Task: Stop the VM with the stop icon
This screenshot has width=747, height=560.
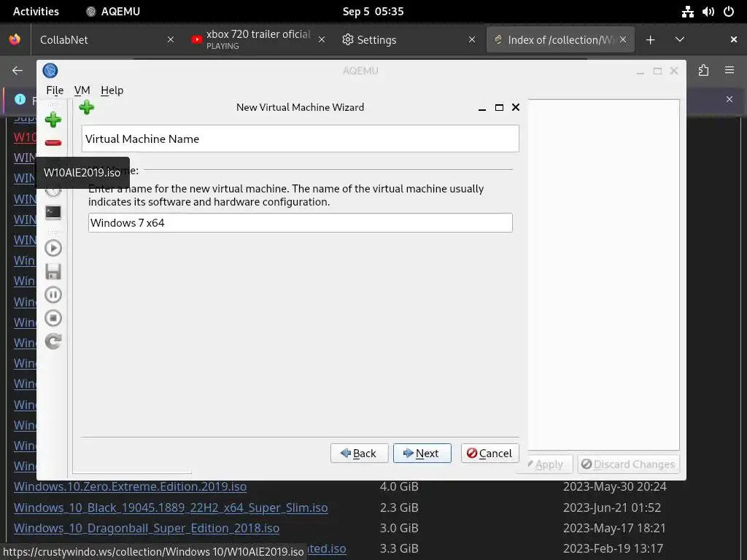Action: click(x=53, y=318)
